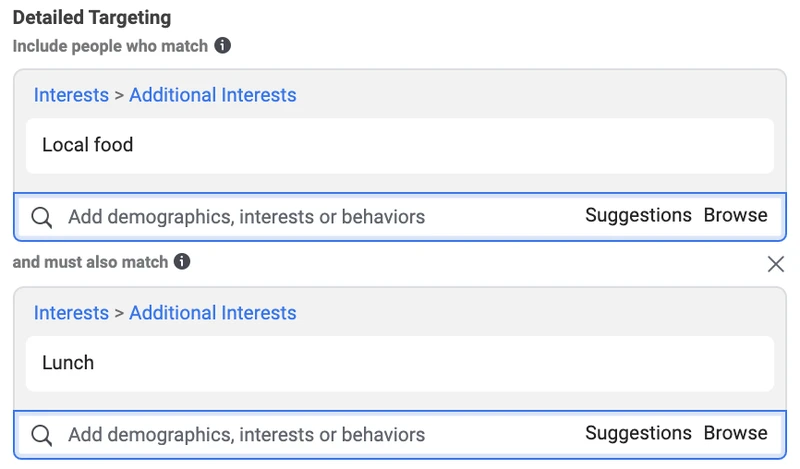The height and width of the screenshot is (469, 800).
Task: Click magnifier icon in the Lunch search box
Action: tap(41, 435)
